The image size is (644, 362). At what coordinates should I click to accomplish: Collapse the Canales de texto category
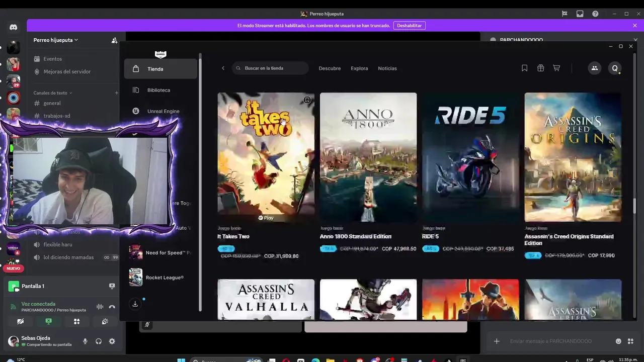point(53,93)
